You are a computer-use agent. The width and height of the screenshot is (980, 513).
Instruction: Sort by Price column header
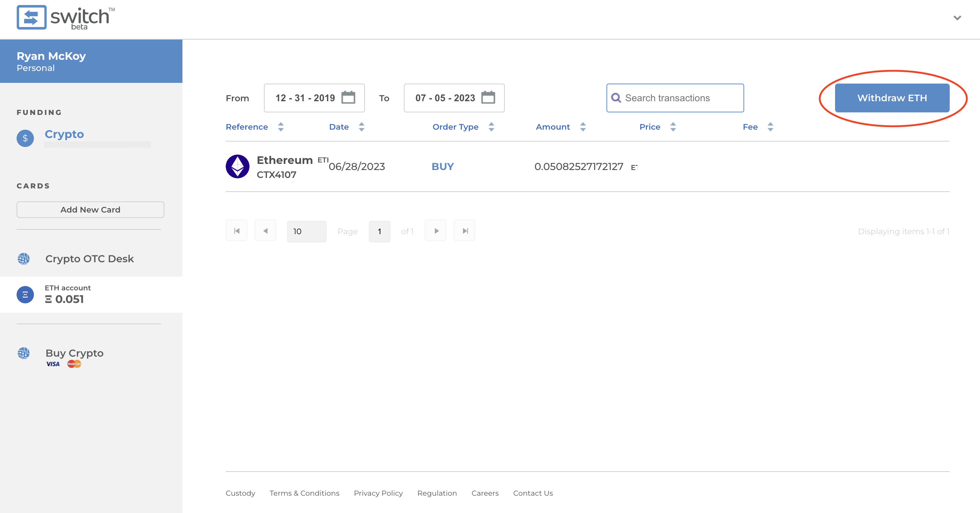tap(650, 127)
